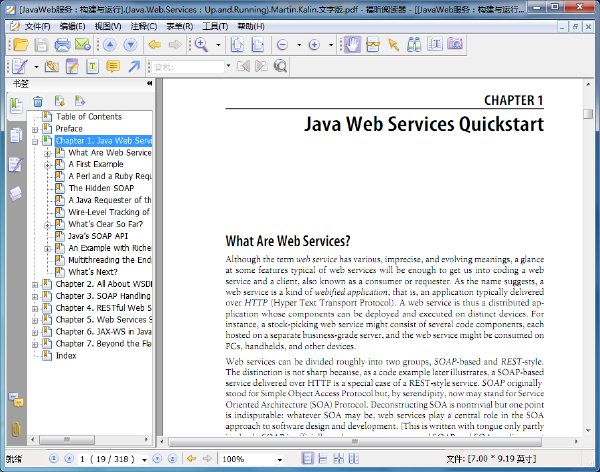Screen dimensions: 600x472
Task: Open the zoom tool dropdown arrow
Action: coord(218,45)
